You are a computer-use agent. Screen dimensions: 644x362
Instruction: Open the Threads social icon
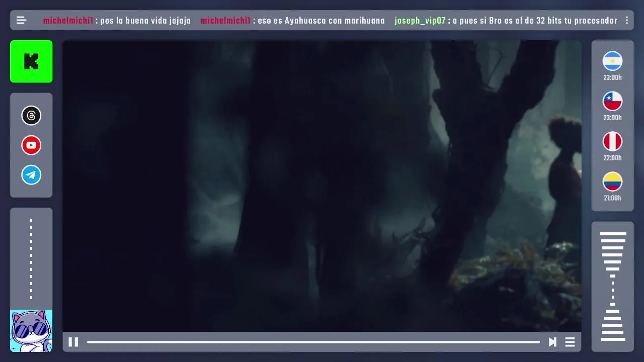click(31, 116)
